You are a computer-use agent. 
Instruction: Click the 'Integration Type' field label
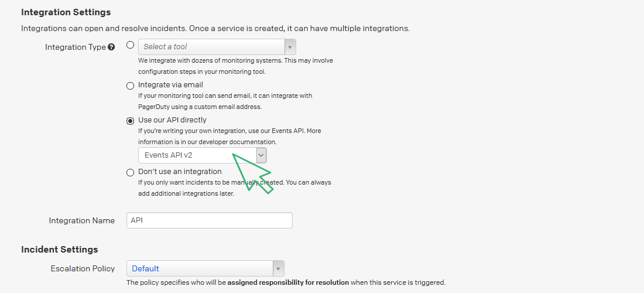point(76,47)
